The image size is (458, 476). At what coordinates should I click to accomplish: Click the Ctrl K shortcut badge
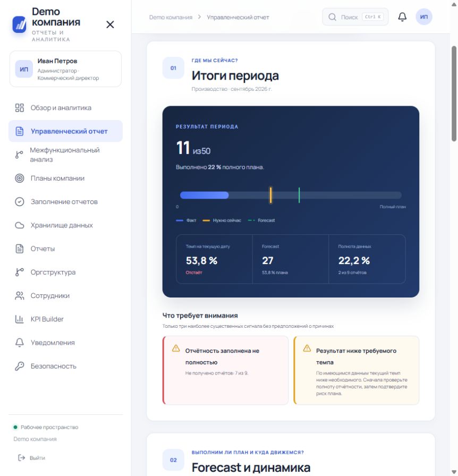pos(372,16)
